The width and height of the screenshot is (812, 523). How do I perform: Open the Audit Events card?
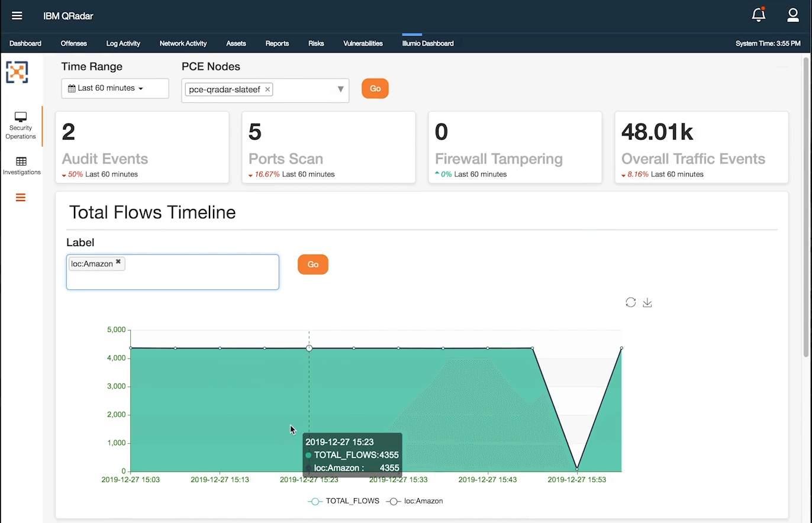[x=142, y=147]
